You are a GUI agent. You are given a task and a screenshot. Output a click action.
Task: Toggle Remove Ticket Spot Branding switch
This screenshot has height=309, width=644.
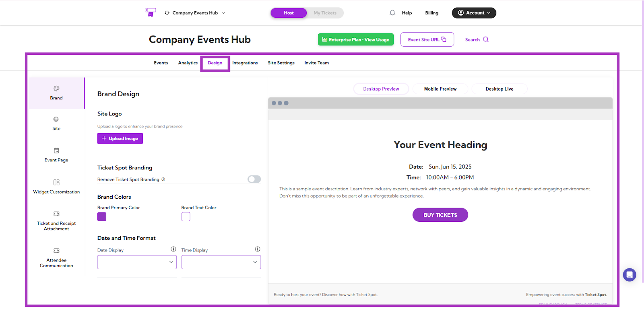pyautogui.click(x=254, y=179)
